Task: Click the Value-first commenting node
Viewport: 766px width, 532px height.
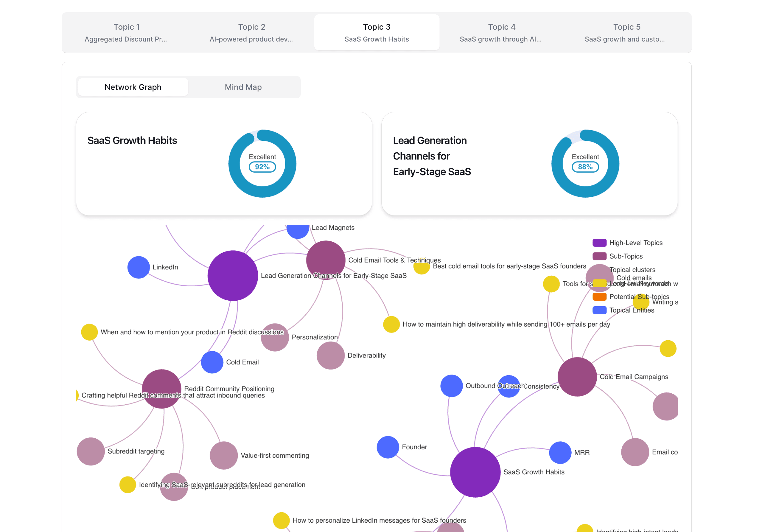Action: (223, 455)
